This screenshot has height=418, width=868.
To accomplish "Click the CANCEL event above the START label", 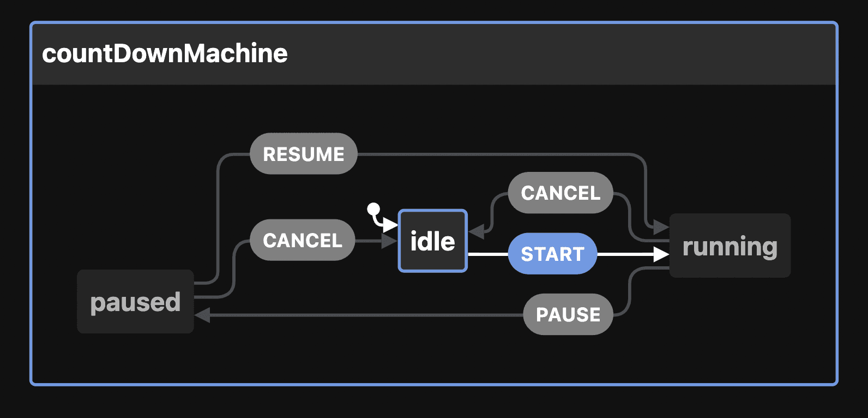I will click(x=560, y=193).
